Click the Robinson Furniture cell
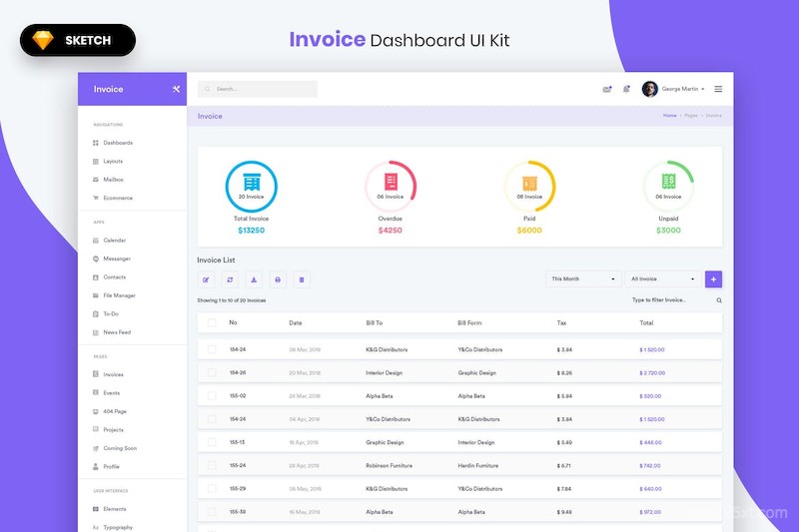Viewport: 799px width, 532px height. click(389, 465)
